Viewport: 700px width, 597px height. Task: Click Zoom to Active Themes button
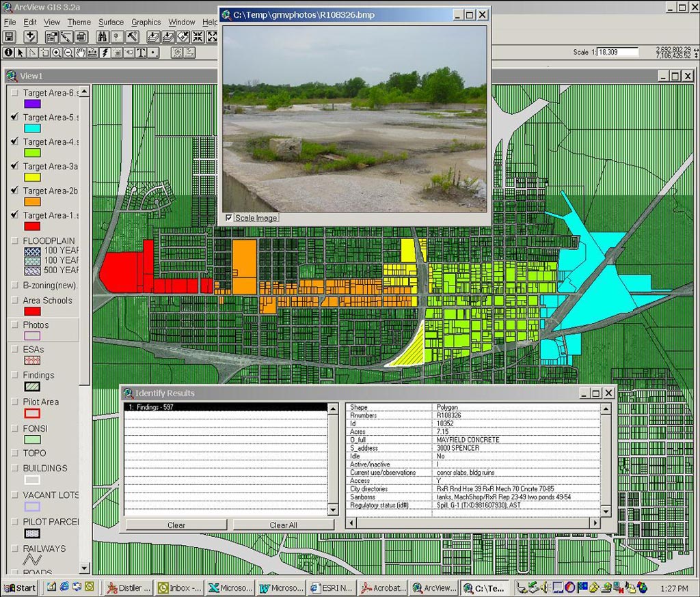[x=168, y=37]
